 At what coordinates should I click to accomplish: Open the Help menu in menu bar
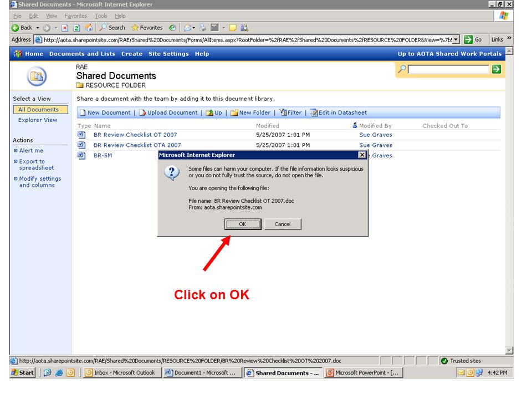coord(120,16)
